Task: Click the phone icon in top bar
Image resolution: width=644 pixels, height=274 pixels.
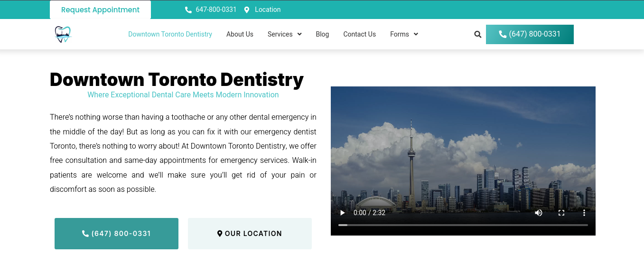Action: click(188, 10)
